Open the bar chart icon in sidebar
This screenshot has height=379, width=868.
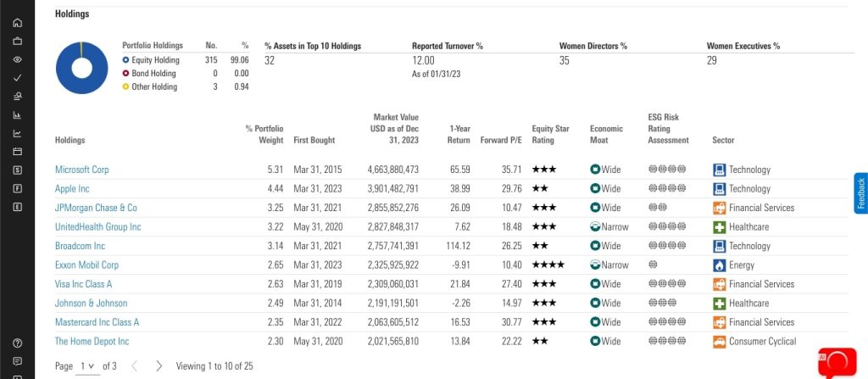(18, 115)
